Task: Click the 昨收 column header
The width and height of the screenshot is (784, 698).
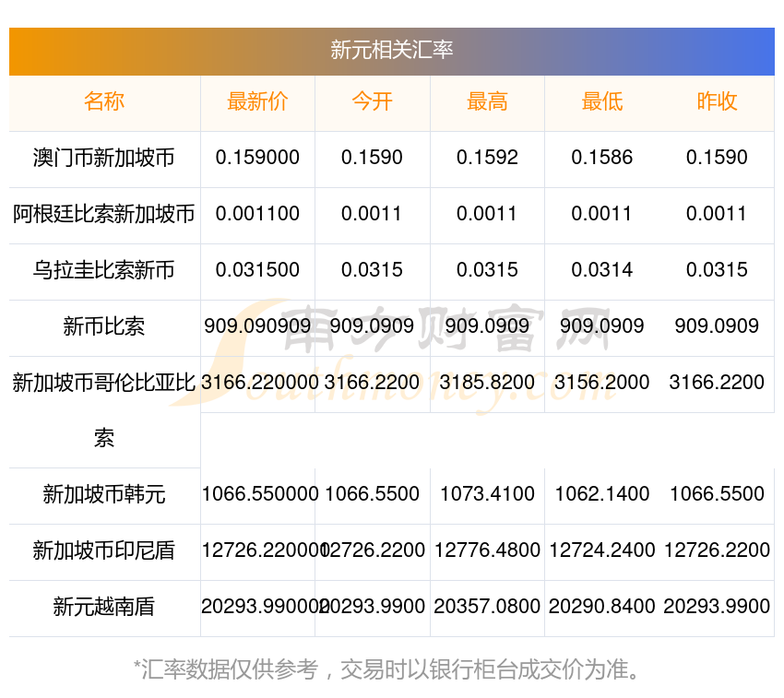Action: [x=717, y=101]
